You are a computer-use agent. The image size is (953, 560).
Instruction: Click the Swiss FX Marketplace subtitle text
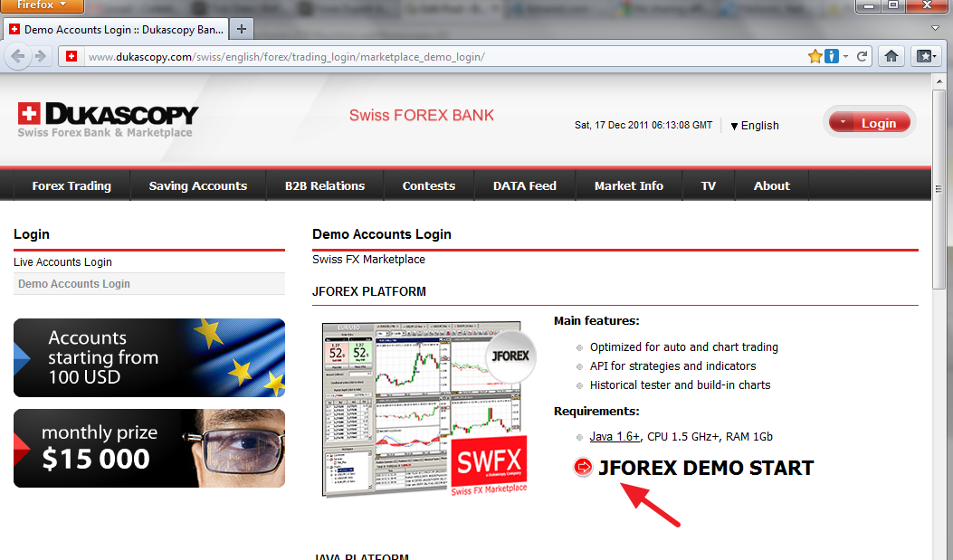369,260
